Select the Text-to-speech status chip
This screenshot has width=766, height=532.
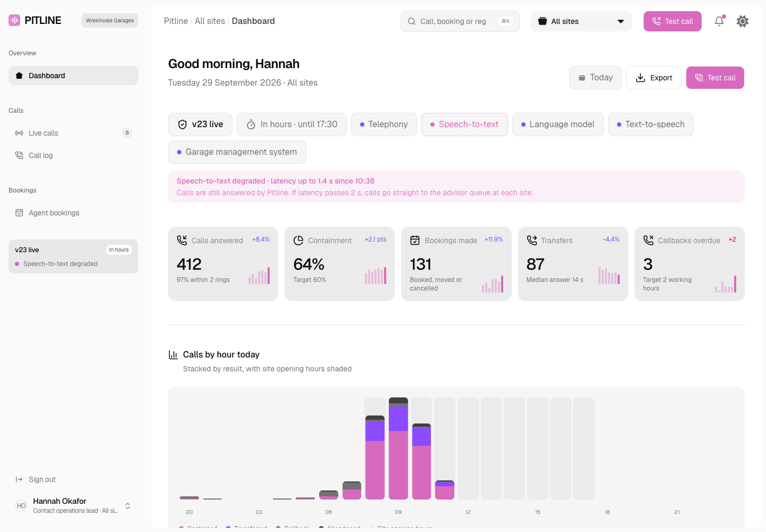(x=651, y=124)
